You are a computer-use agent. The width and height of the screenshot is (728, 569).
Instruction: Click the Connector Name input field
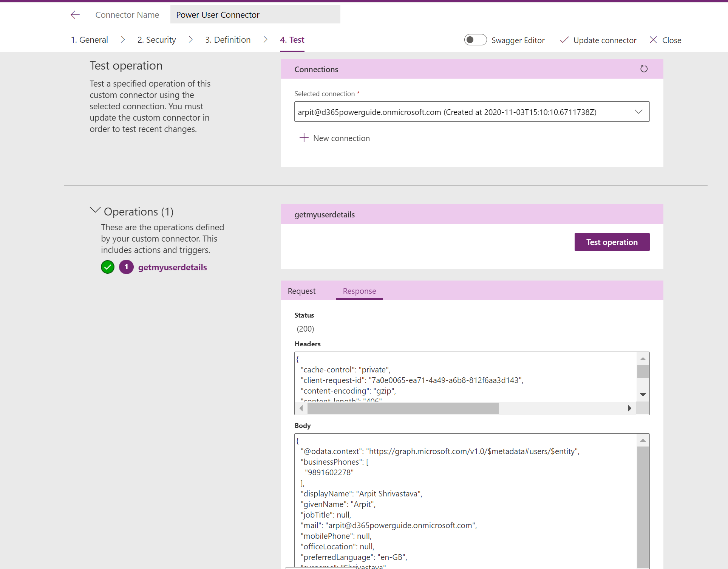tap(255, 15)
